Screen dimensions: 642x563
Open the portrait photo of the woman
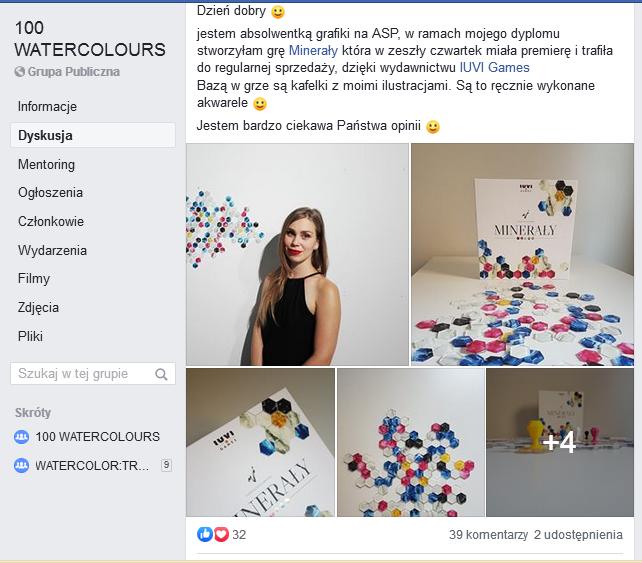click(297, 254)
